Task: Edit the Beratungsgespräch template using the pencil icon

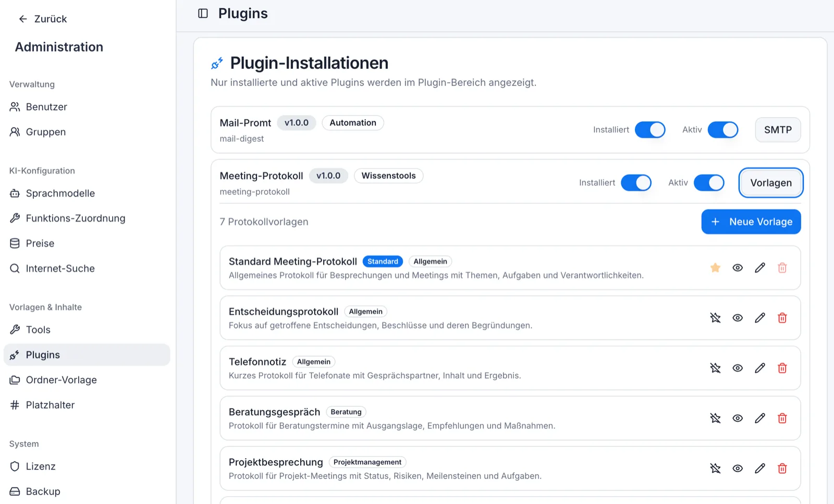Action: 760,418
